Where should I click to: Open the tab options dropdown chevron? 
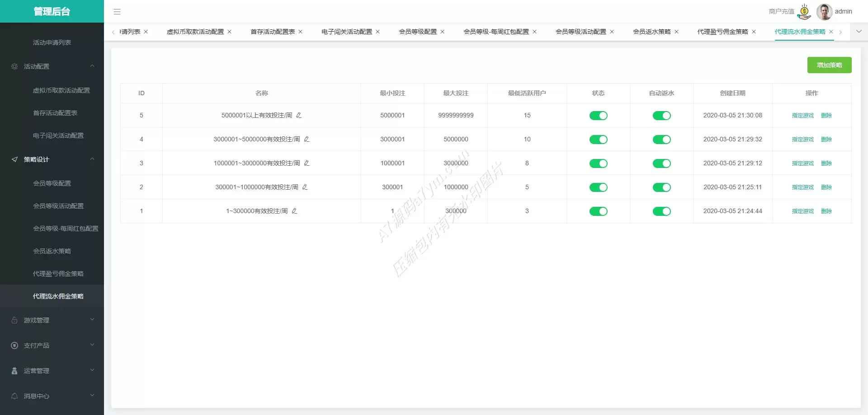(859, 32)
